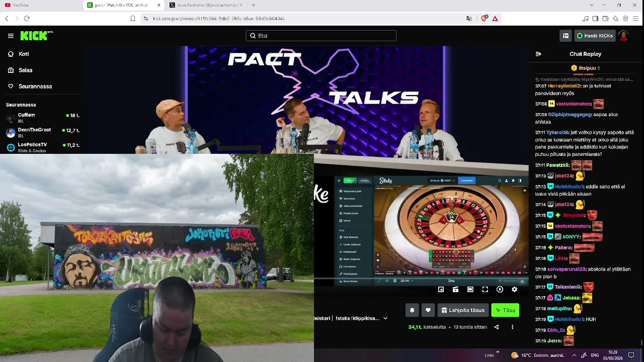This screenshot has width=644, height=362.
Task: Bookmark this page
Action: coord(133,19)
